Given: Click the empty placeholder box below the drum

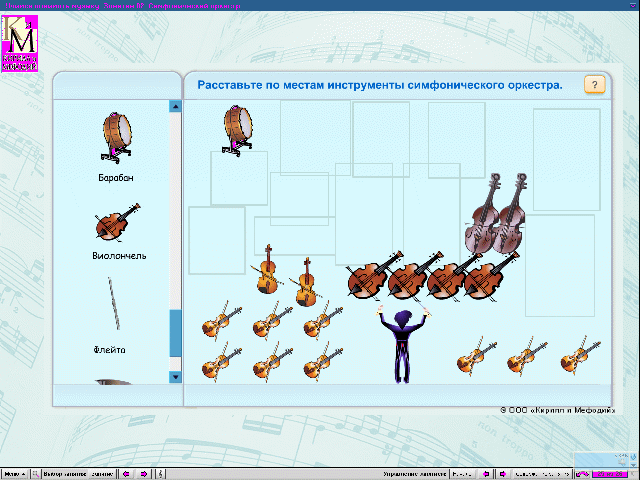Looking at the screenshot, I should pos(239,178).
